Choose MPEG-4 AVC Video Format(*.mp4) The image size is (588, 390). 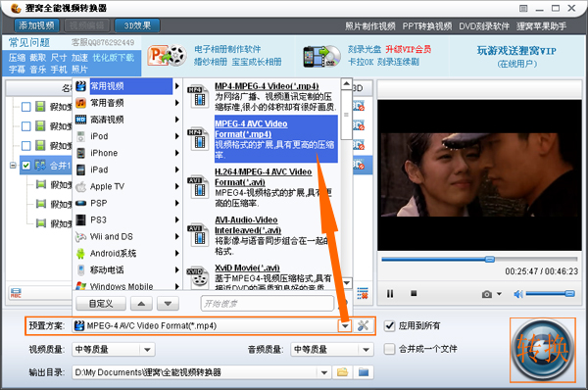(x=275, y=139)
